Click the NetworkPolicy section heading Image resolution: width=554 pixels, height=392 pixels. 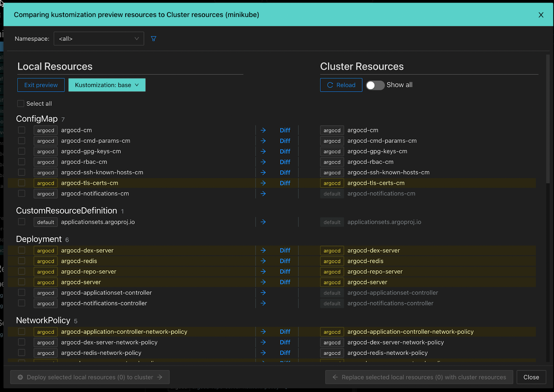[43, 320]
